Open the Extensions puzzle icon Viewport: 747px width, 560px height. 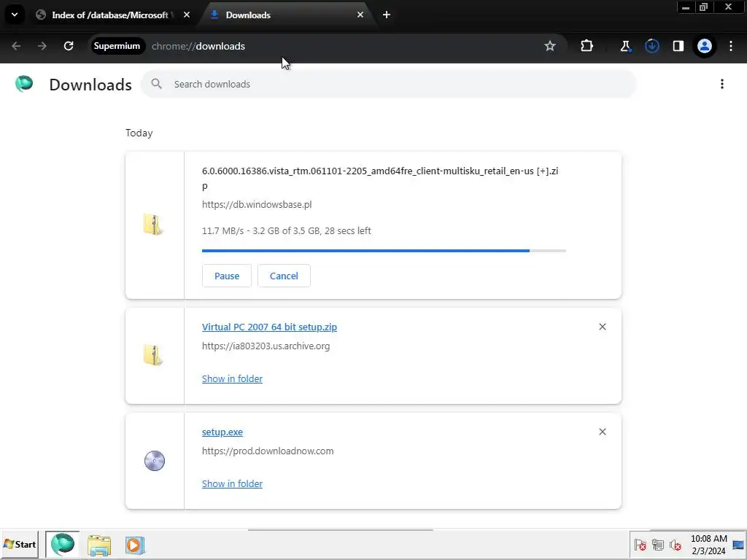tap(587, 46)
